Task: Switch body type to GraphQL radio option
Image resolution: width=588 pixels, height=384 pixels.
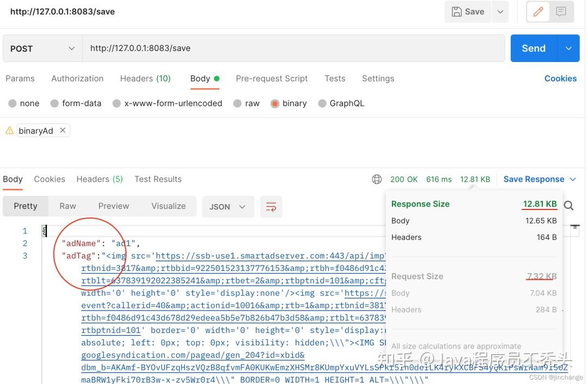Action: coord(322,103)
